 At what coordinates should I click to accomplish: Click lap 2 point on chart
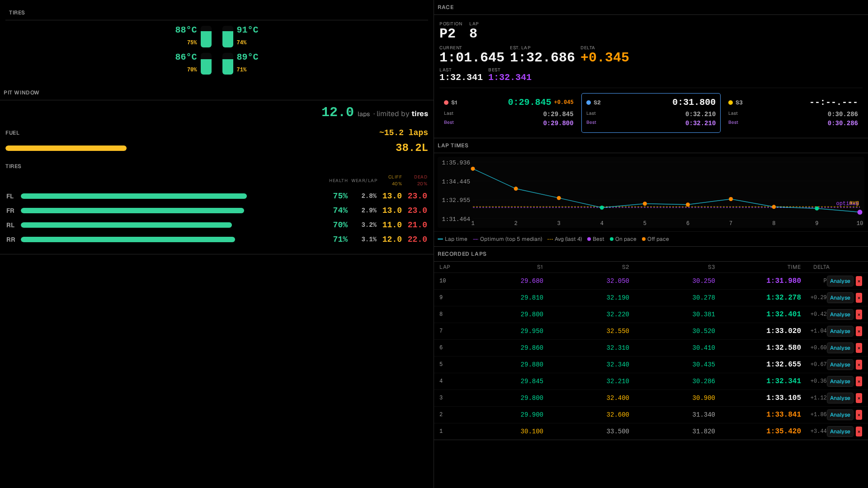pos(516,189)
